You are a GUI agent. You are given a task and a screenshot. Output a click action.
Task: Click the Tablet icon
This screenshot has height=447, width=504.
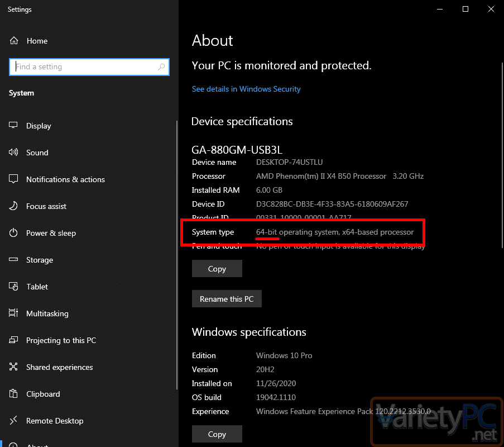click(13, 286)
